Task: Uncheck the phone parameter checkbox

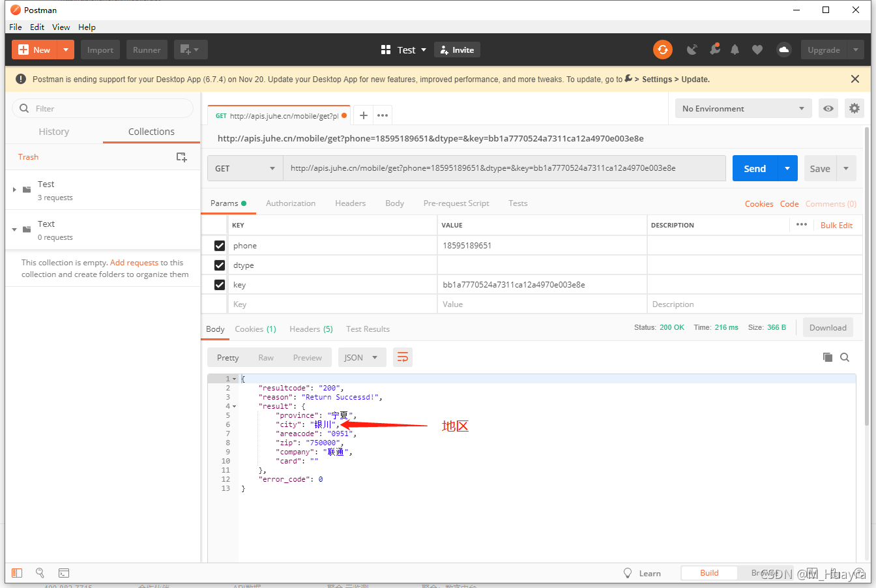Action: [x=220, y=246]
